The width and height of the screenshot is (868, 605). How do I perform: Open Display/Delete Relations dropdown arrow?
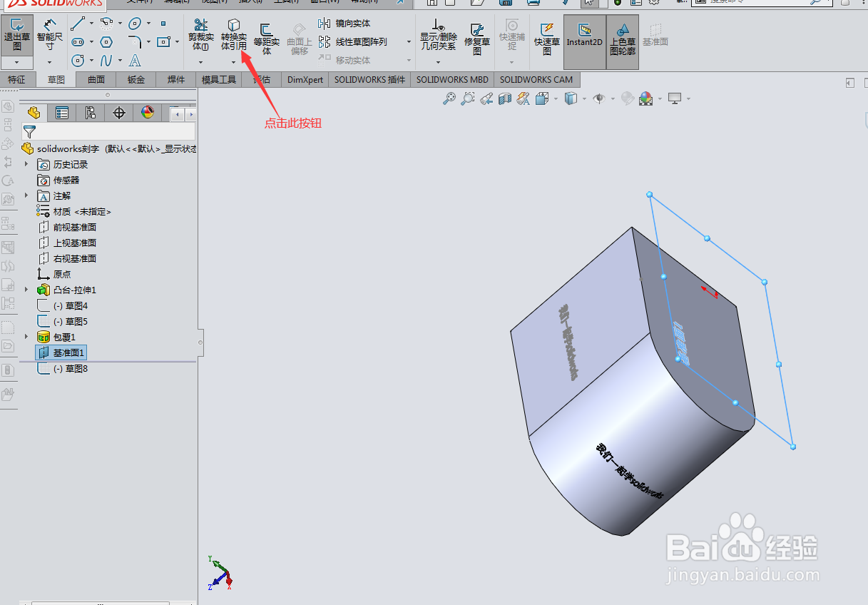(438, 63)
